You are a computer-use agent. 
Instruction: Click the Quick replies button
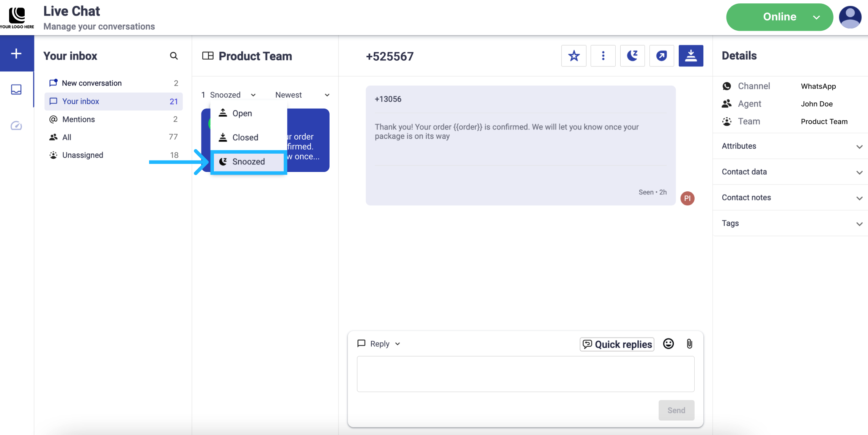617,344
